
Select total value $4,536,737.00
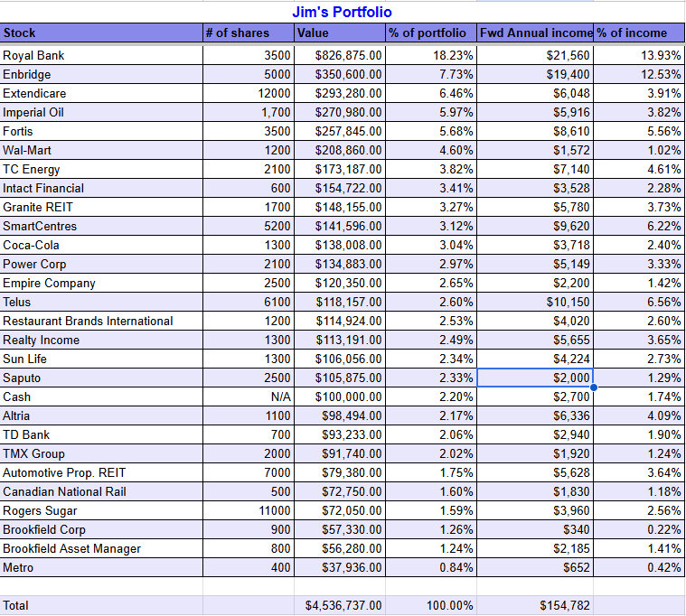coord(340,605)
